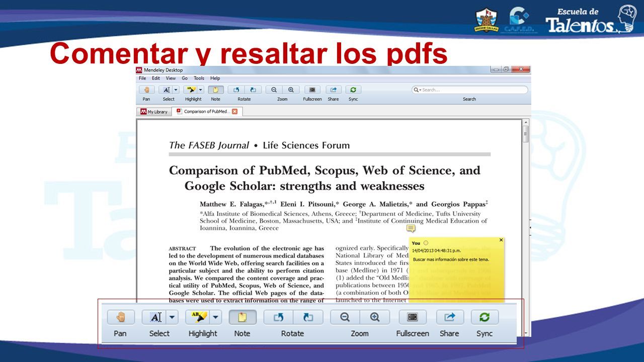Screen dimensions: 644x362
Task: Open the Help menu
Action: click(x=215, y=78)
